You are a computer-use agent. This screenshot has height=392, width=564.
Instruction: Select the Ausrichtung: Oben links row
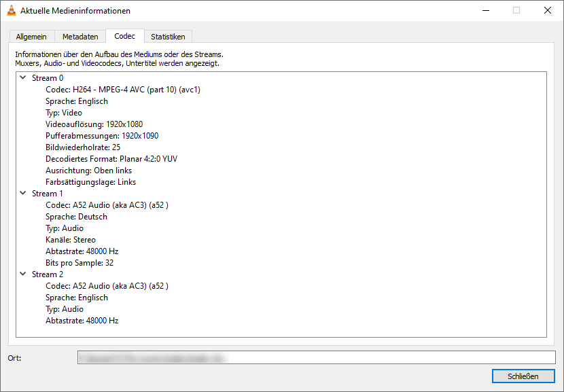pyautogui.click(x=88, y=170)
